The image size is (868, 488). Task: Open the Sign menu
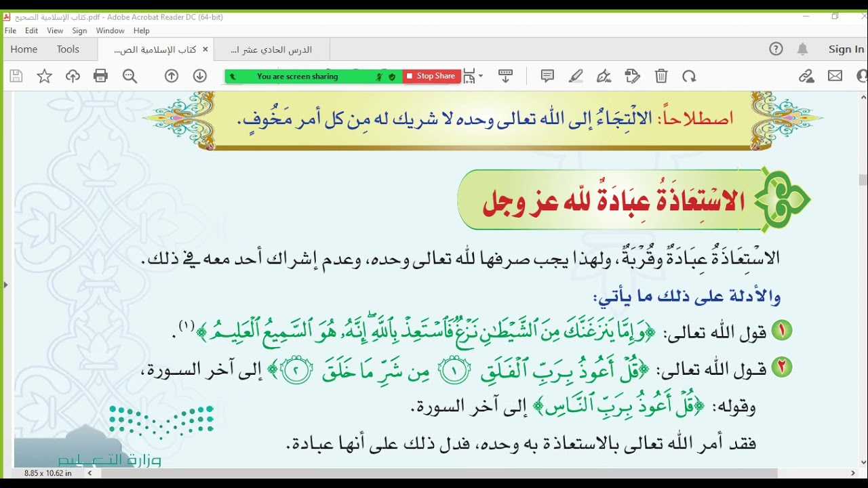coord(79,30)
